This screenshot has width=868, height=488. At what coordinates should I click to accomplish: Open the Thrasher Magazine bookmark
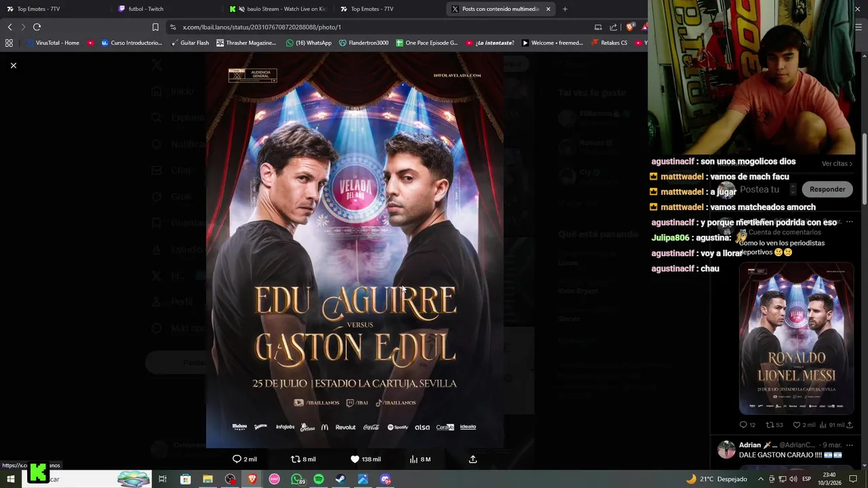[x=246, y=43]
